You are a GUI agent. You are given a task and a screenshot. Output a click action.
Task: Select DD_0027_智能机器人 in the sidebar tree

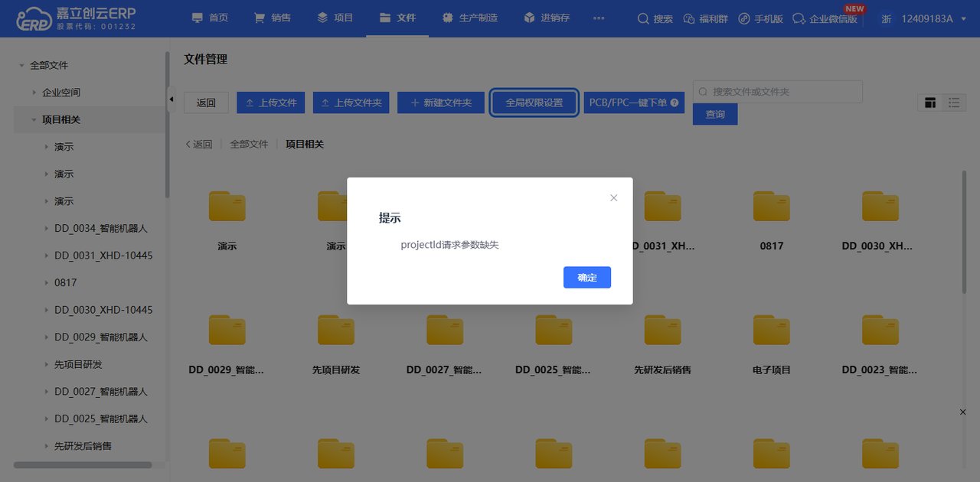click(x=101, y=392)
